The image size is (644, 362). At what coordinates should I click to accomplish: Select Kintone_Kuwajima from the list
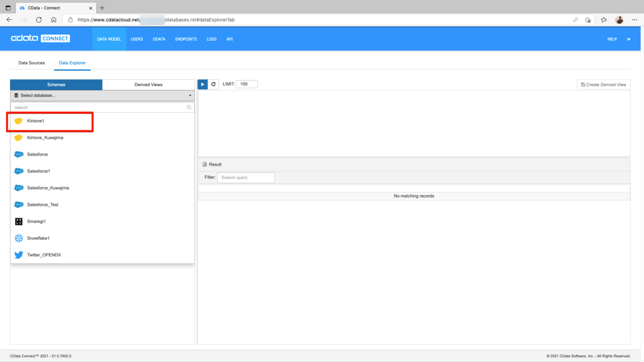click(103, 138)
